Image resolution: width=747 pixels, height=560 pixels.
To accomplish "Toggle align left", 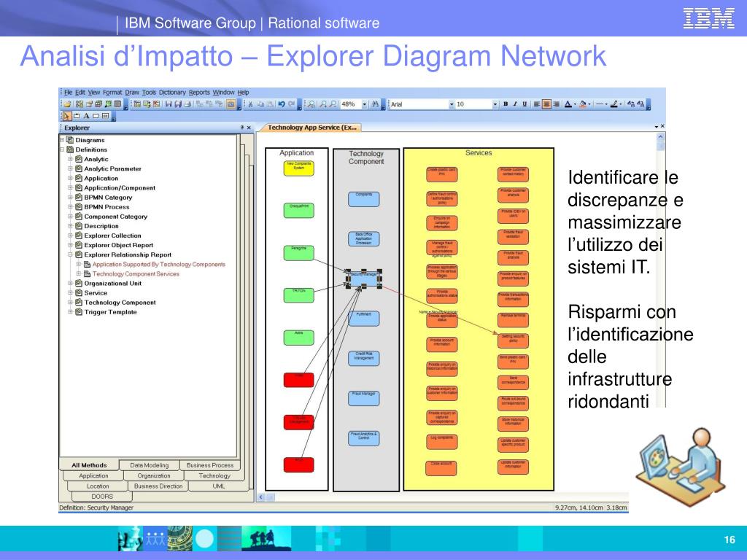I will (537, 104).
